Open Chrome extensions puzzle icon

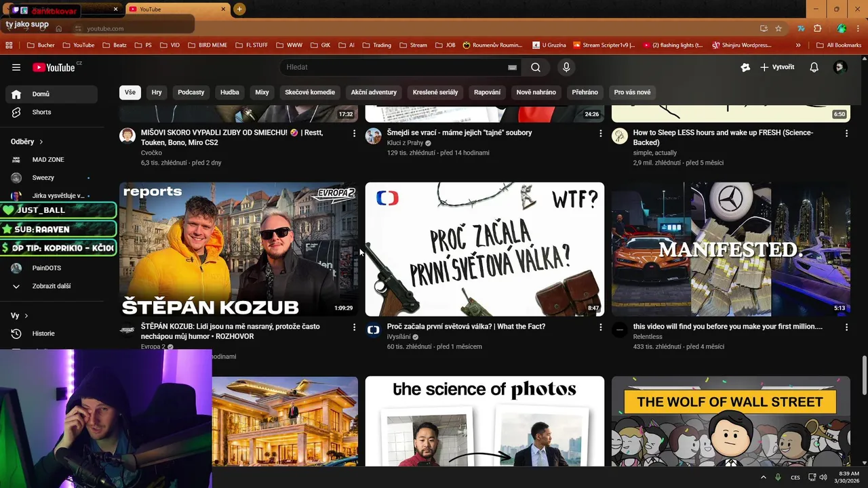coord(817,28)
